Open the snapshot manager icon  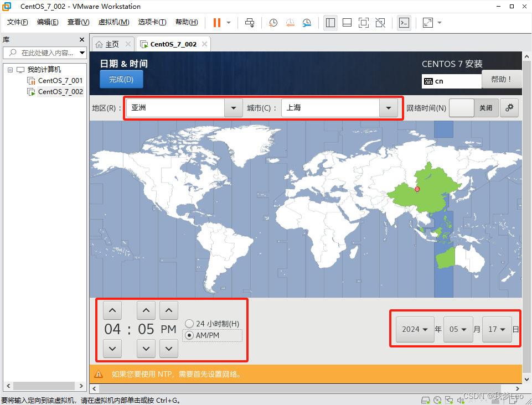click(x=307, y=23)
